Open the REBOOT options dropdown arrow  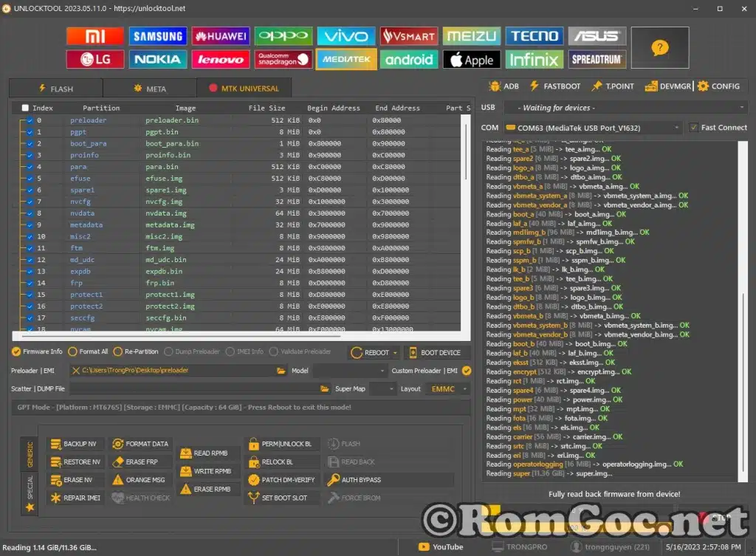(x=396, y=353)
